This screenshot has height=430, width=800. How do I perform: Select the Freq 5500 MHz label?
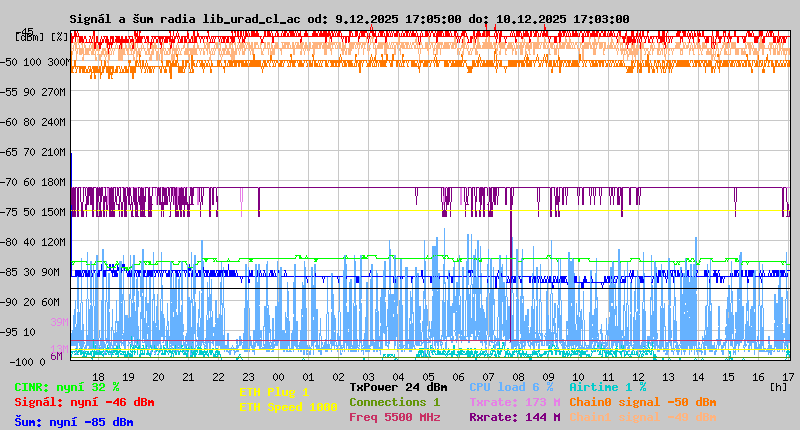394,417
